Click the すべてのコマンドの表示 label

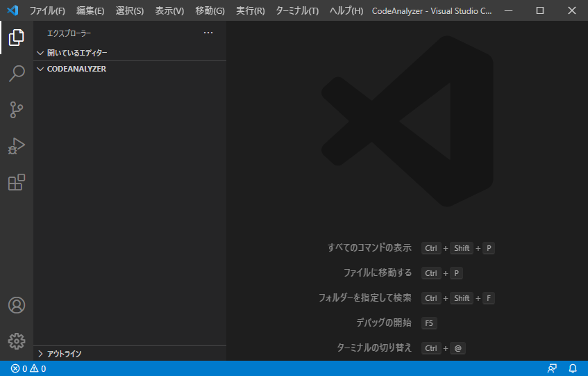click(x=369, y=247)
